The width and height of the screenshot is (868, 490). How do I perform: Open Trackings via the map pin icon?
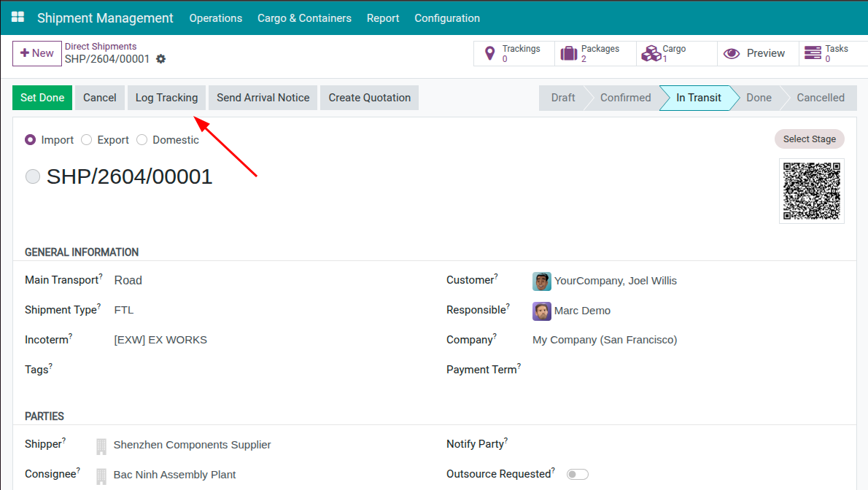pos(489,53)
